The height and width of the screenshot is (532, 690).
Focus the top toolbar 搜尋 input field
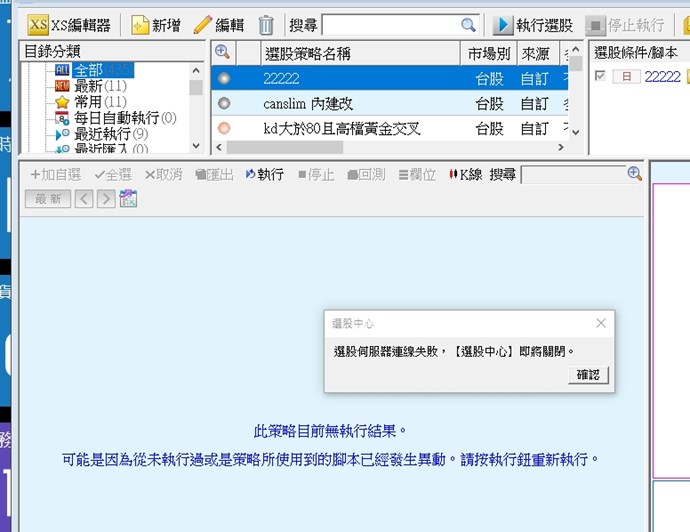tap(392, 25)
